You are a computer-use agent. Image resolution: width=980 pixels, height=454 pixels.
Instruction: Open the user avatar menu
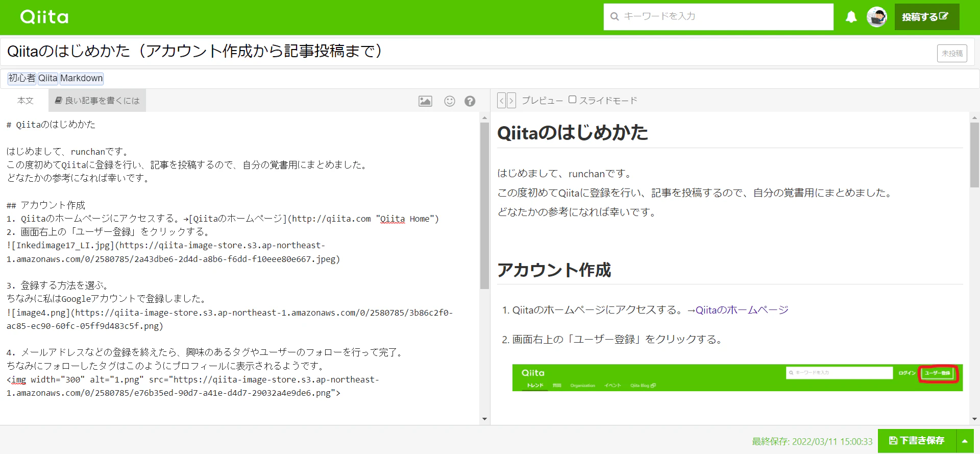(877, 17)
